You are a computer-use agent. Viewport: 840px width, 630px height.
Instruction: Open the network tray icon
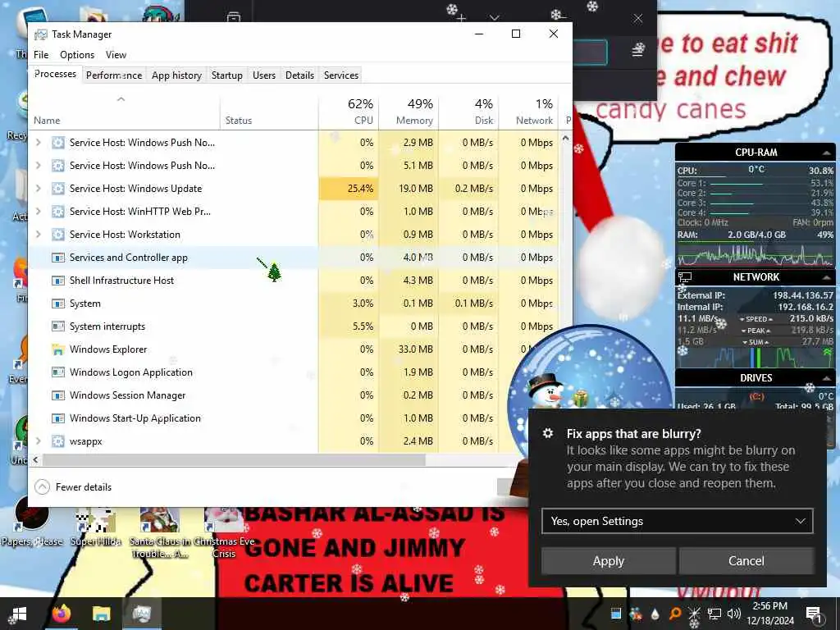point(714,614)
